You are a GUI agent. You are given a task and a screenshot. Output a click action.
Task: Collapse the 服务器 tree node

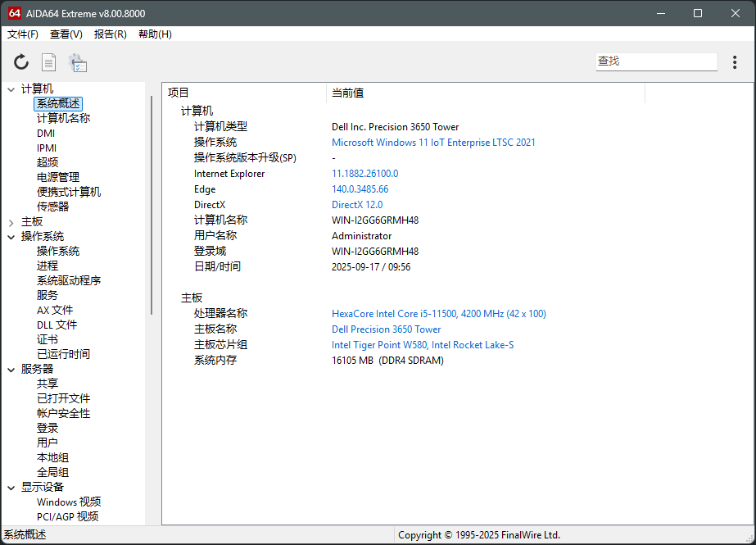11,370
